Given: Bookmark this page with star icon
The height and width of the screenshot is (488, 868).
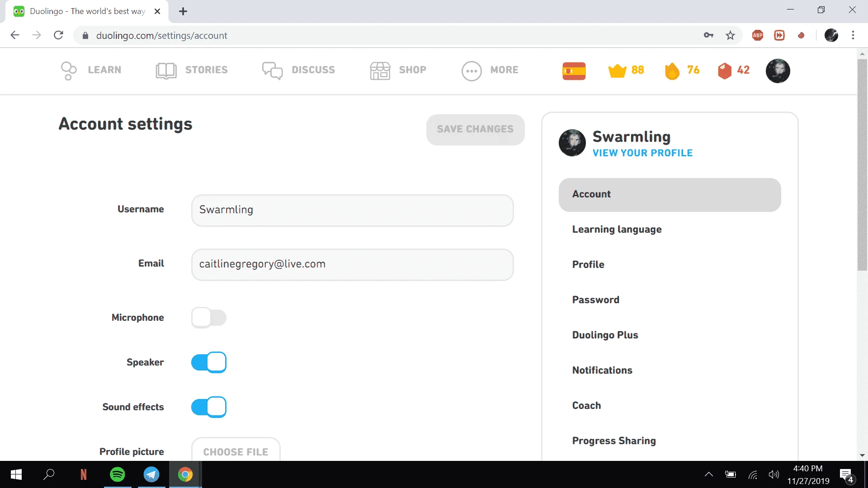Looking at the screenshot, I should tap(730, 35).
